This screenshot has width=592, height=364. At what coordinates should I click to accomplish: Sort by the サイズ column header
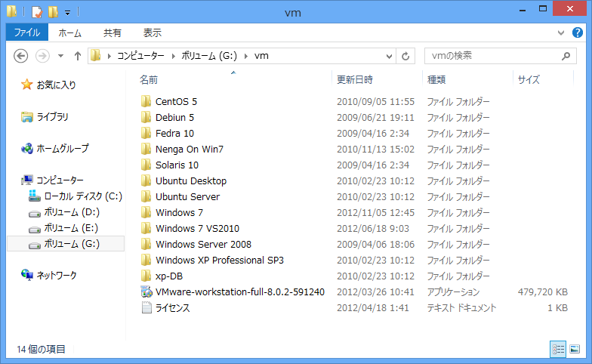coord(529,79)
